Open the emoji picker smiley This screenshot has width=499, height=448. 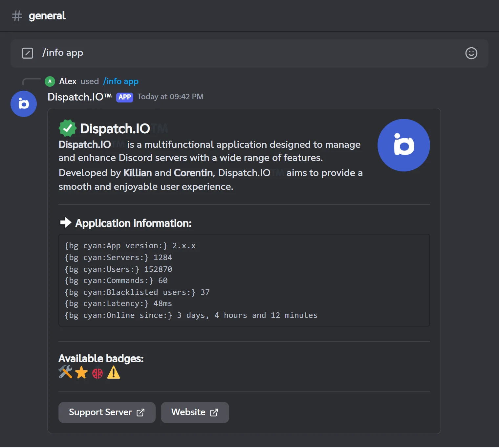pos(471,53)
